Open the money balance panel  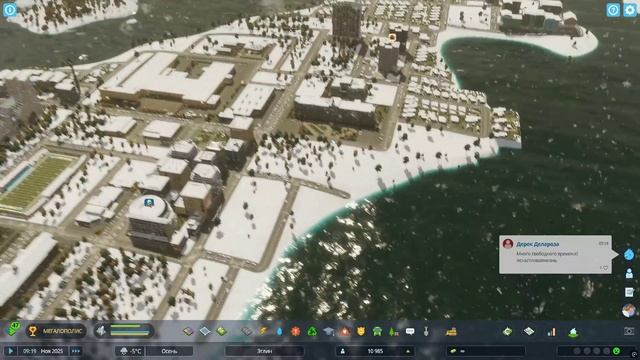tap(486, 351)
